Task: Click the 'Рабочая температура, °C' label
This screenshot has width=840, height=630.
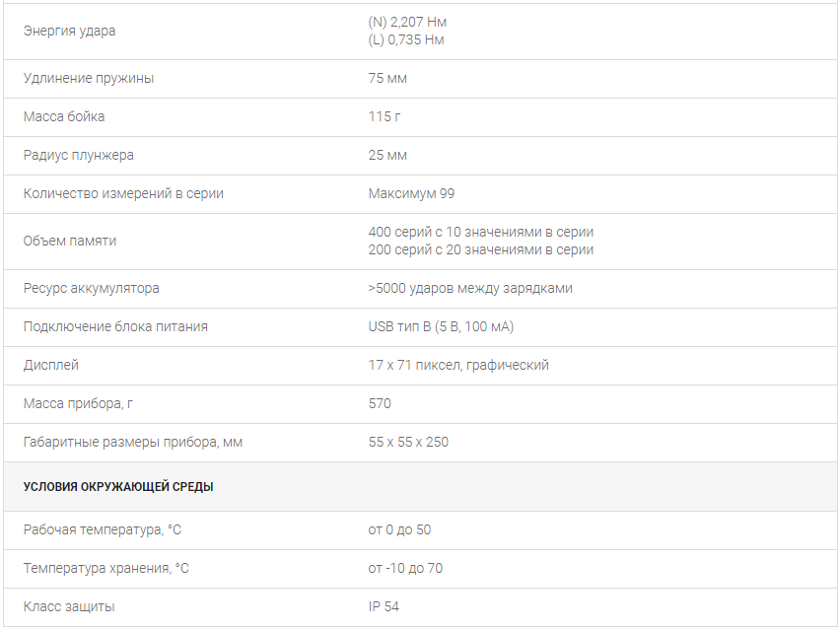Action: click(102, 530)
